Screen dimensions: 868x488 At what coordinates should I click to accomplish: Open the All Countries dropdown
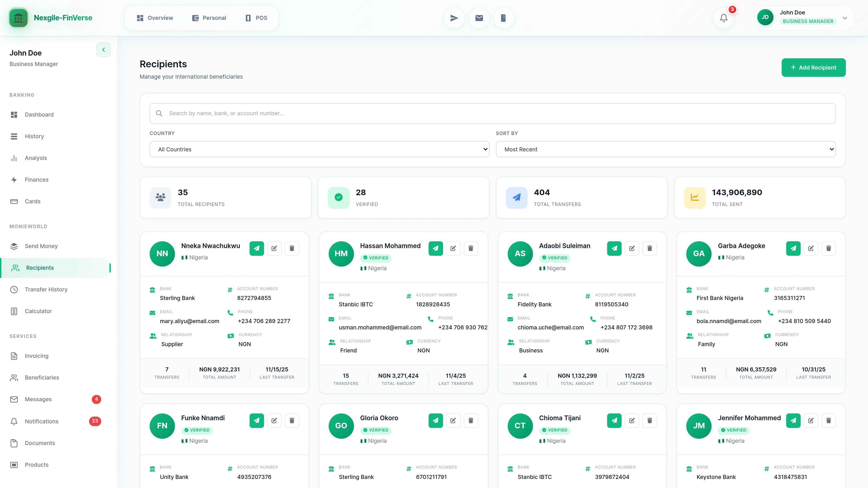pos(319,149)
